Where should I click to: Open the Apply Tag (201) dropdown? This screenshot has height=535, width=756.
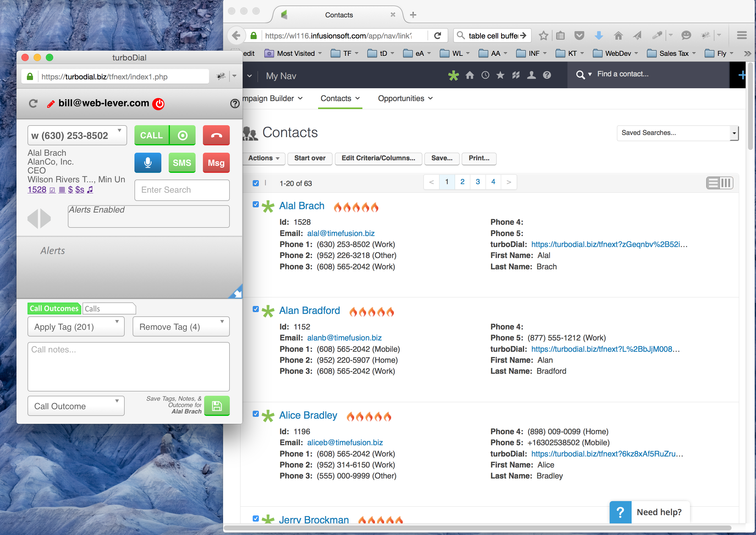pos(76,326)
